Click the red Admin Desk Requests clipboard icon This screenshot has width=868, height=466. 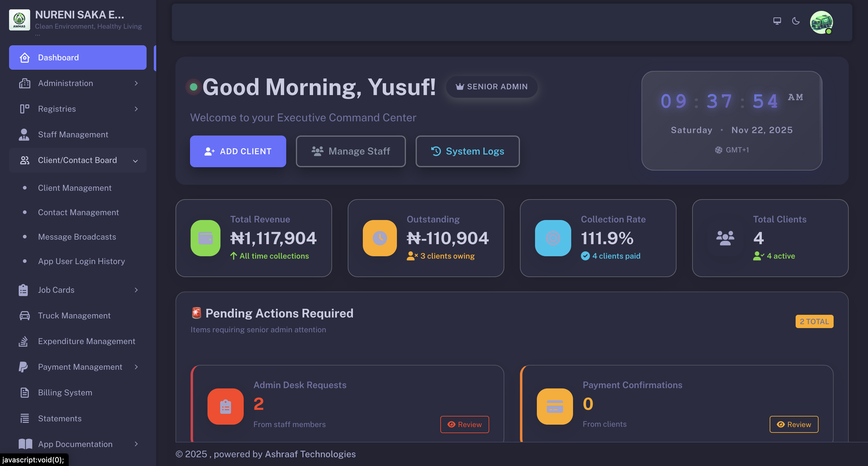[x=225, y=406]
